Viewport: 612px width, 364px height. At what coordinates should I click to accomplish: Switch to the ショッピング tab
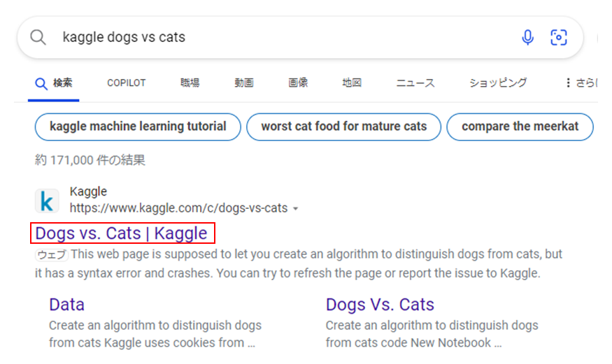point(497,83)
